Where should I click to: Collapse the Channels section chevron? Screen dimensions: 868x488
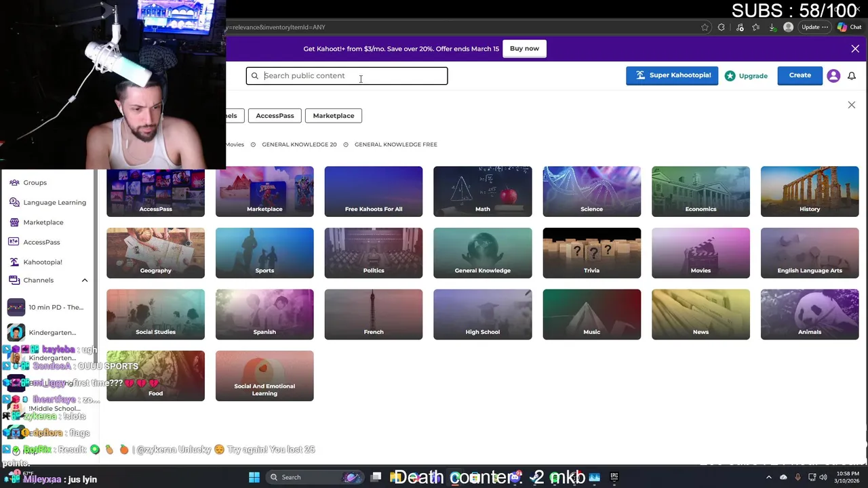click(85, 280)
